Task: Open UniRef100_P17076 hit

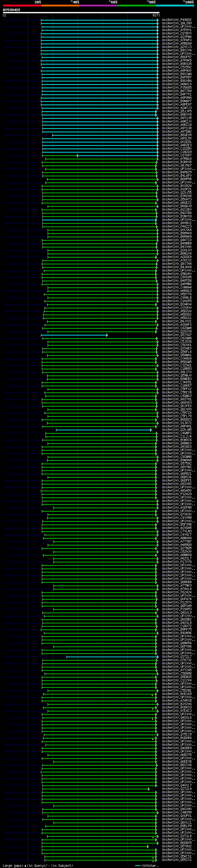Action: 177,562
